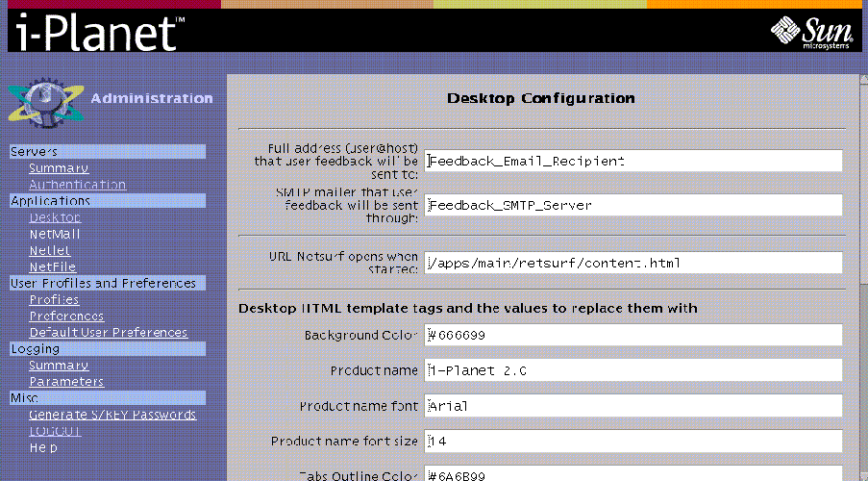Click the Product name input field

tap(633, 370)
